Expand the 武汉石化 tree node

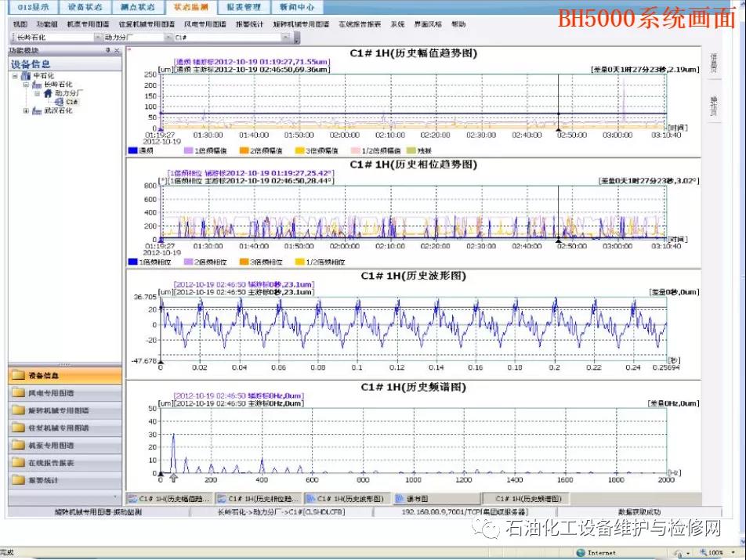click(x=26, y=110)
